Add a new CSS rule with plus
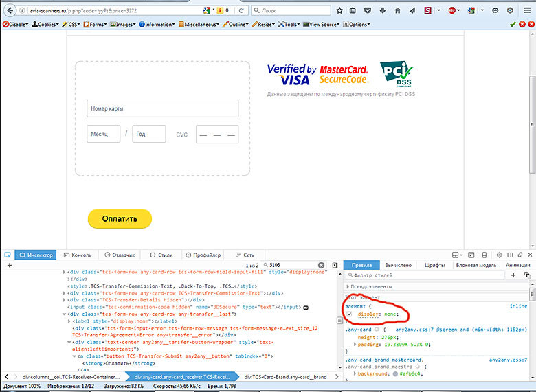The image size is (536, 392). coord(513,275)
